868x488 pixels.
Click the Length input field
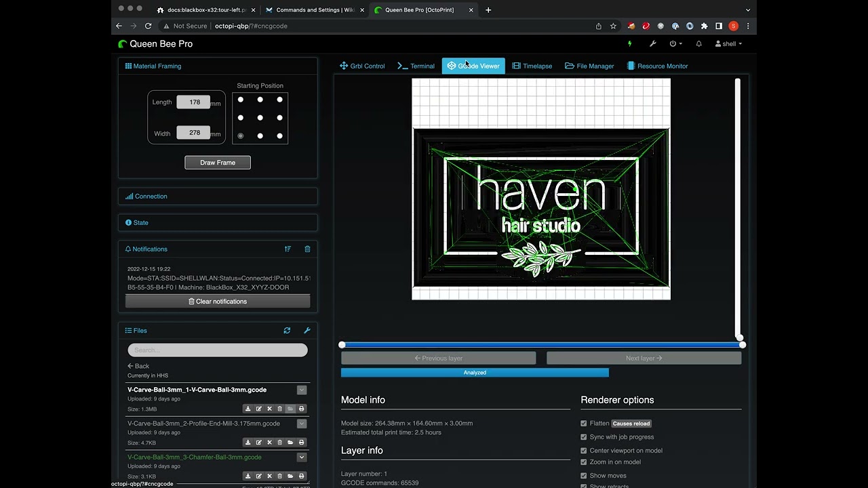pos(193,102)
